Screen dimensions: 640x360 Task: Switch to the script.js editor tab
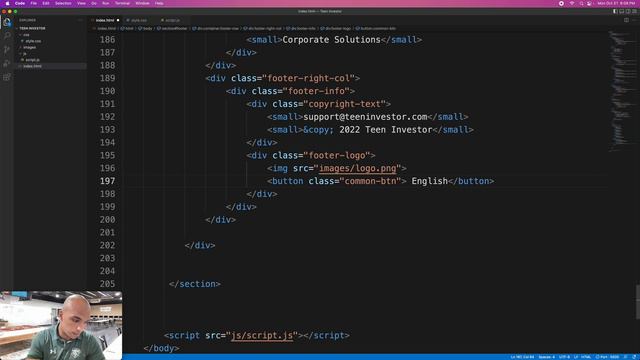click(x=172, y=20)
